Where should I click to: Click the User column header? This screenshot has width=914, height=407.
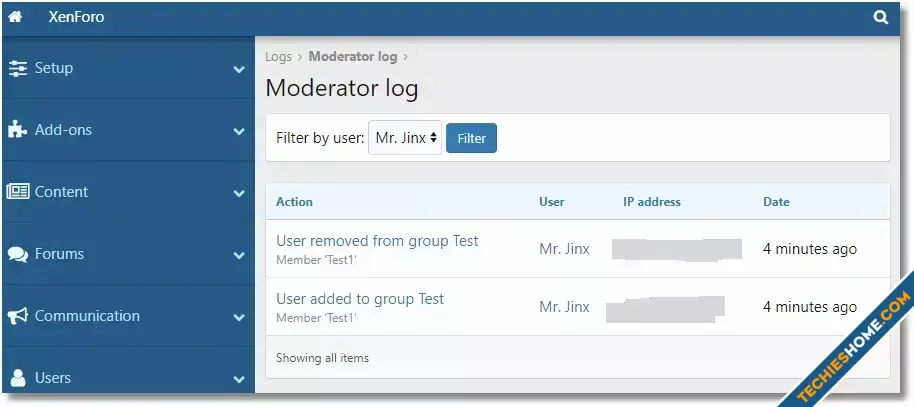click(x=551, y=202)
